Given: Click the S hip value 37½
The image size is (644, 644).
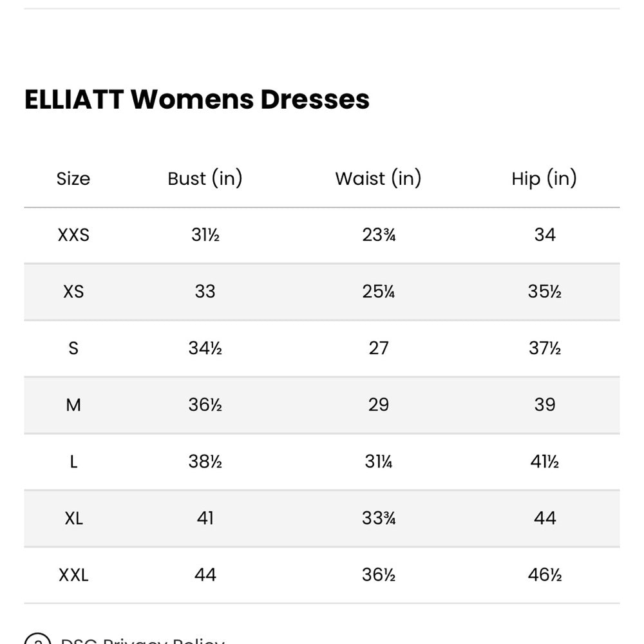Looking at the screenshot, I should click(x=544, y=348).
